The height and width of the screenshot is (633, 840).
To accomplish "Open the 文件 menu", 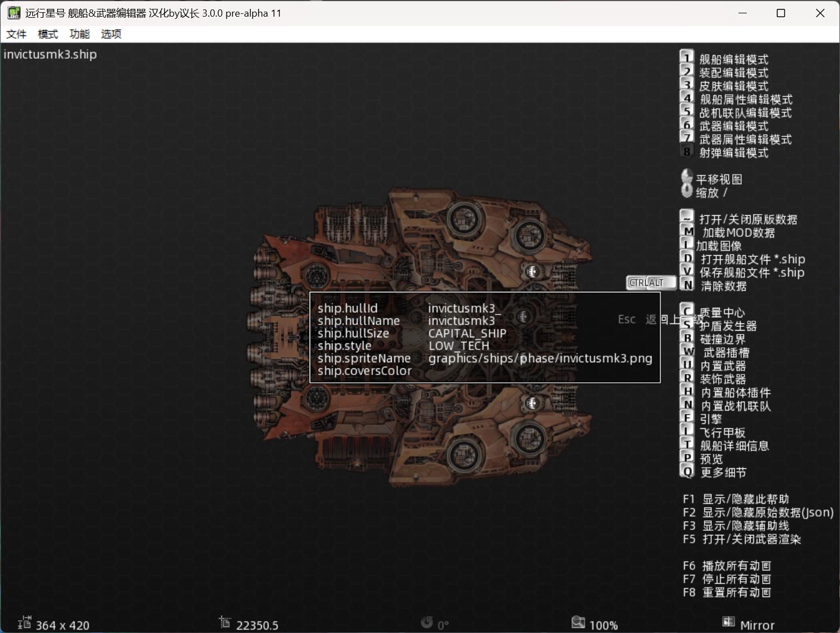I will 16,34.
